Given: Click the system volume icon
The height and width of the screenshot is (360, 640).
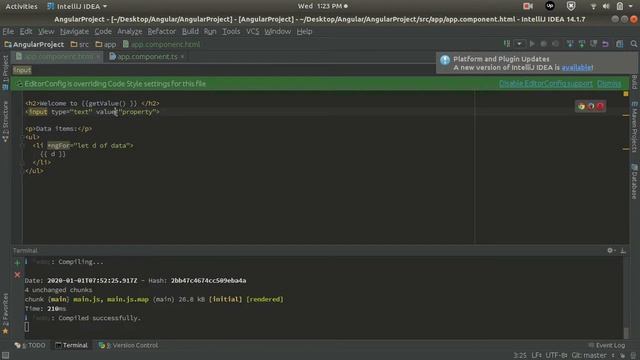Looking at the screenshot, I should click(x=606, y=6).
